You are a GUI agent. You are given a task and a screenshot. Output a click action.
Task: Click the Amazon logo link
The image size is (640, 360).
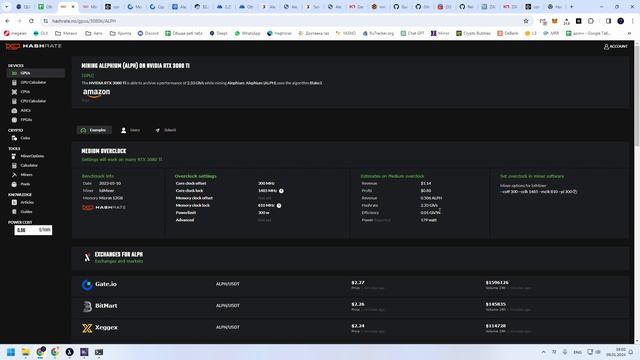point(96,93)
